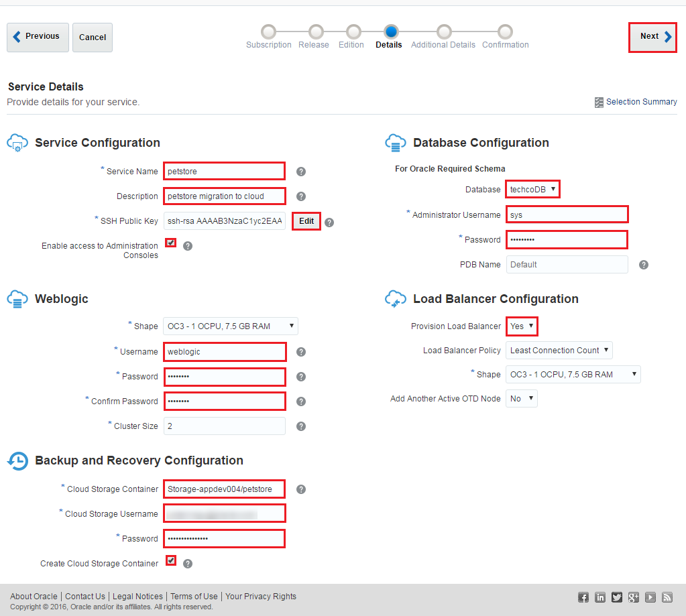Click help icon beside Confirm Password

[x=301, y=402]
